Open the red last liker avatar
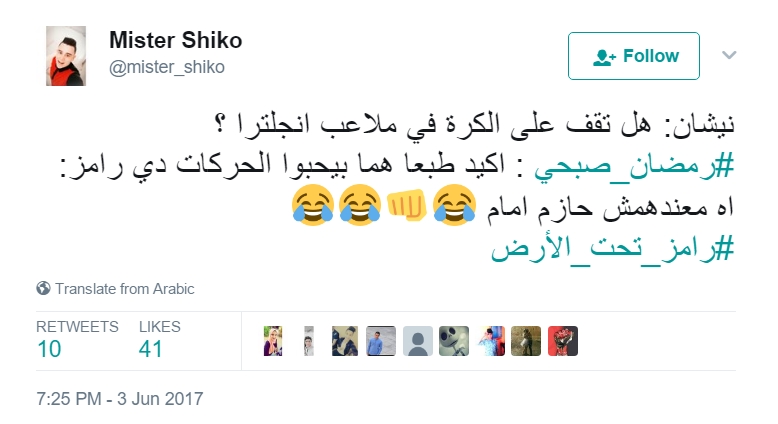 click(563, 341)
